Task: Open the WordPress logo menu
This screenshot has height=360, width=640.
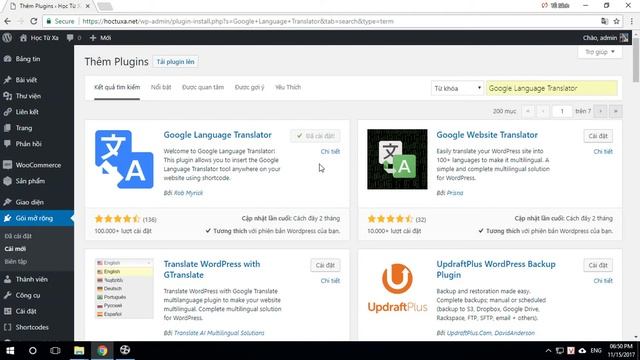Action: [7, 38]
